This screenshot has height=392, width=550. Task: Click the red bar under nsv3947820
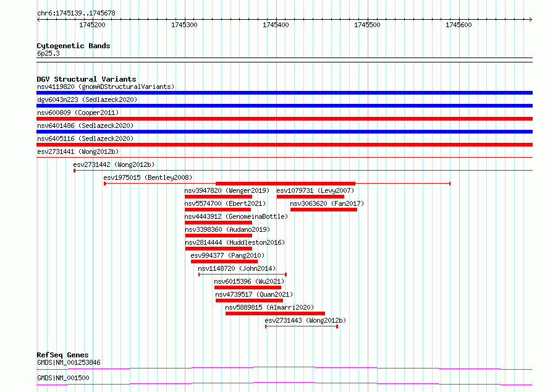(219, 197)
